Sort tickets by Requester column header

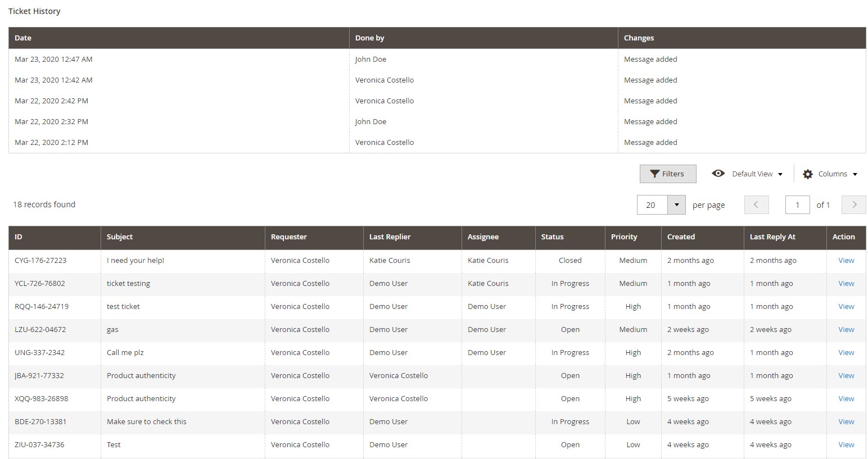pos(314,237)
